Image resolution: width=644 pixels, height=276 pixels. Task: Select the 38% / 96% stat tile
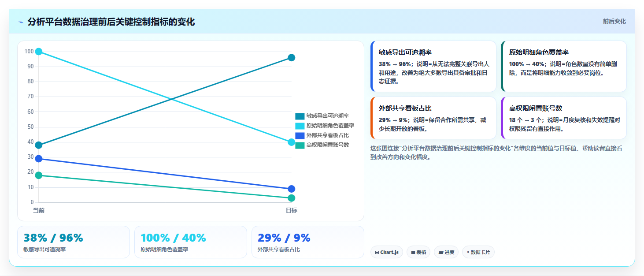(74, 242)
